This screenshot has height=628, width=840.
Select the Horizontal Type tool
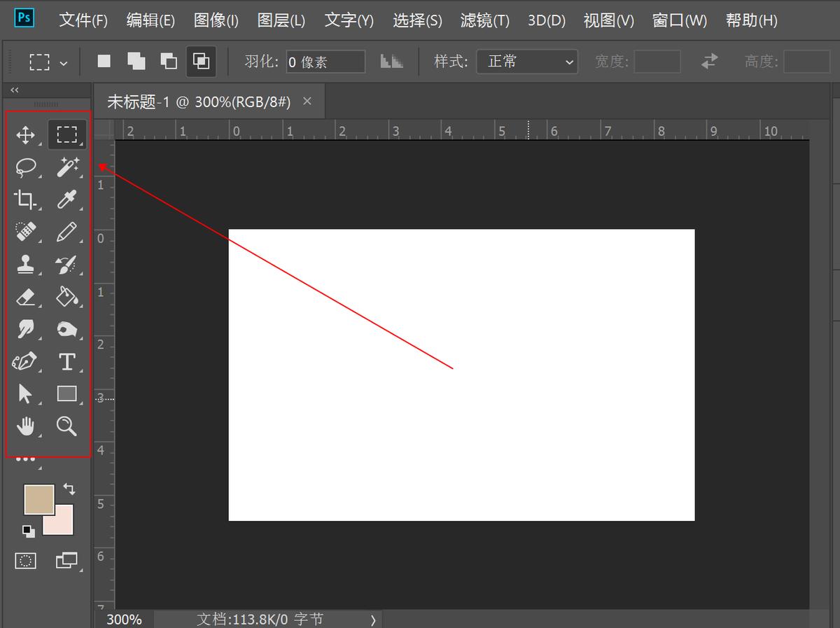pos(67,362)
